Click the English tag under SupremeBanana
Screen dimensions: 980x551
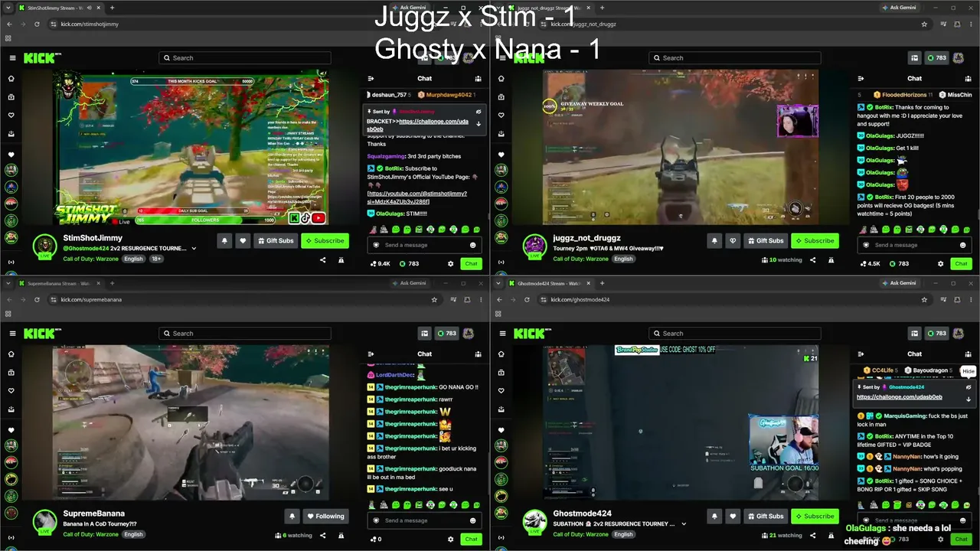coord(133,534)
